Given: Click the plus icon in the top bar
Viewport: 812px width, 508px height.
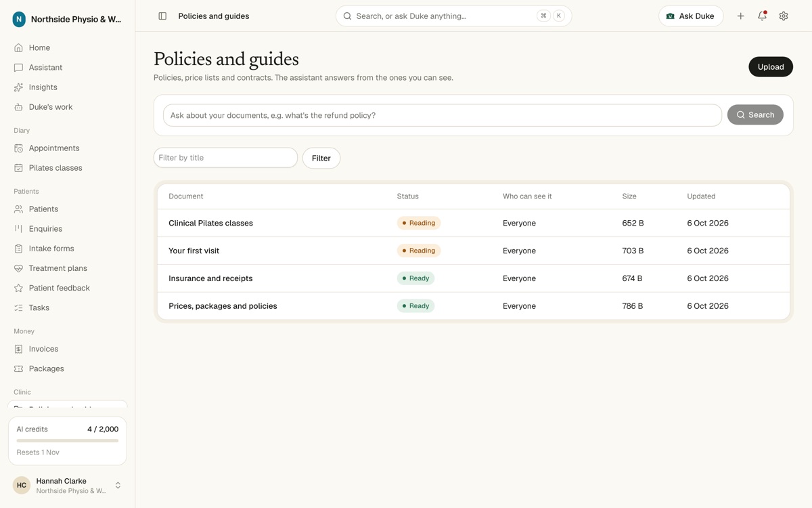Looking at the screenshot, I should 741,16.
